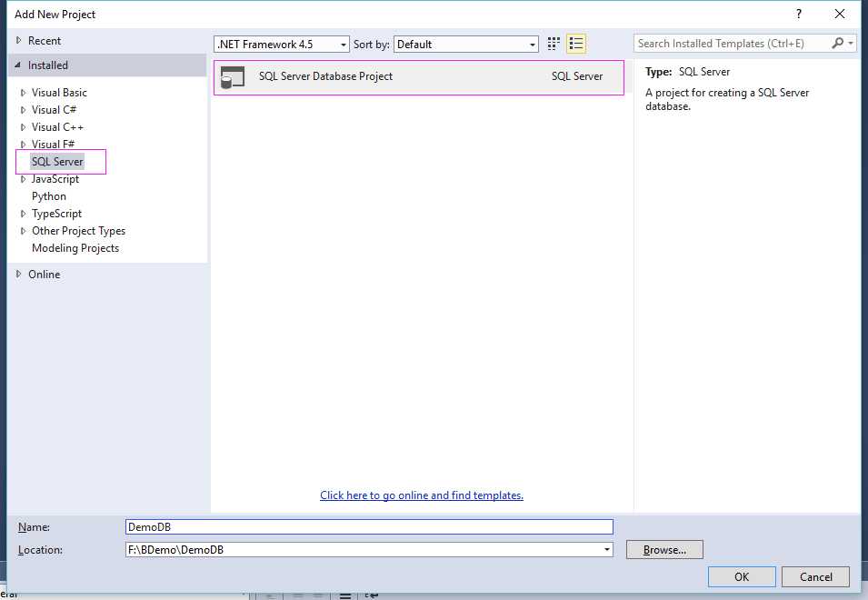Select Visual Basic category label
The width and height of the screenshot is (868, 600).
pos(59,93)
